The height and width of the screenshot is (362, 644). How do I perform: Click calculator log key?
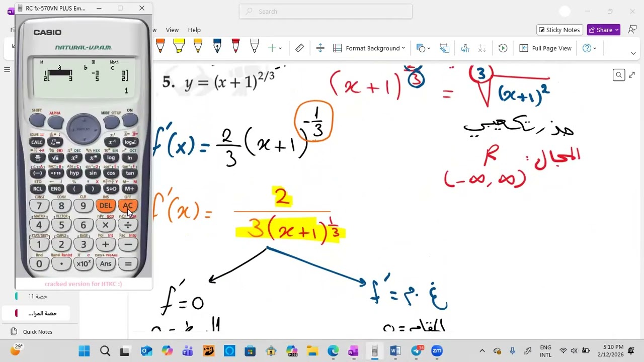(x=111, y=158)
